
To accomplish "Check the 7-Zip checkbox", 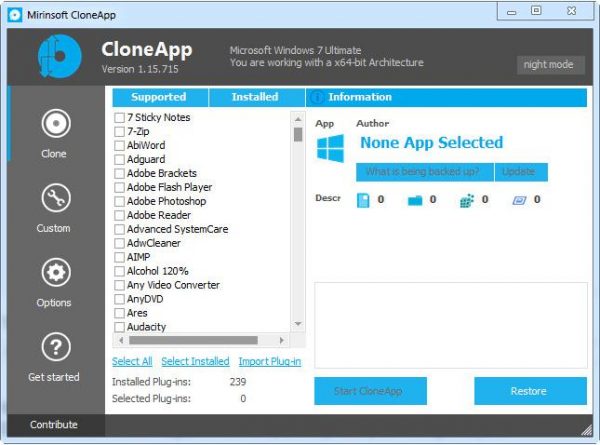I will [119, 132].
